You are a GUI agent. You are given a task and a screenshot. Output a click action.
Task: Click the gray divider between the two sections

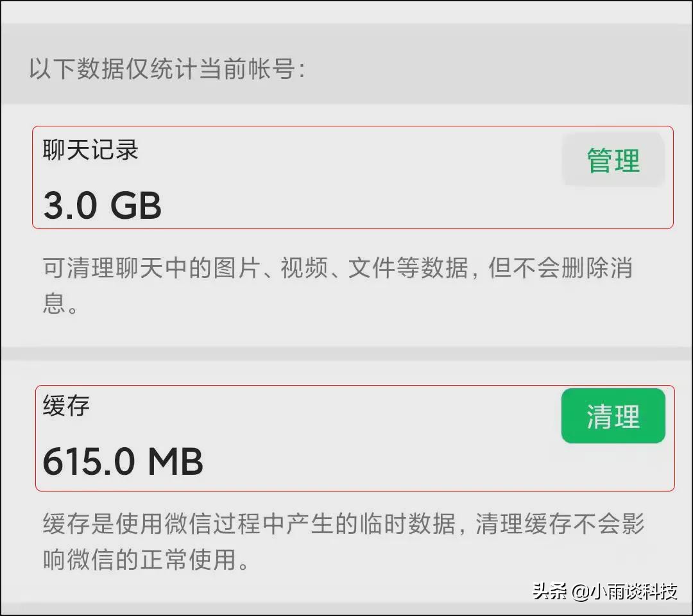coord(346,352)
